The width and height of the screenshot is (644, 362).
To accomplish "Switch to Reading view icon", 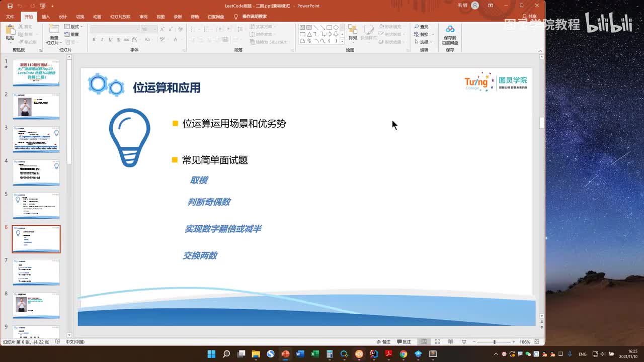I will tap(450, 342).
